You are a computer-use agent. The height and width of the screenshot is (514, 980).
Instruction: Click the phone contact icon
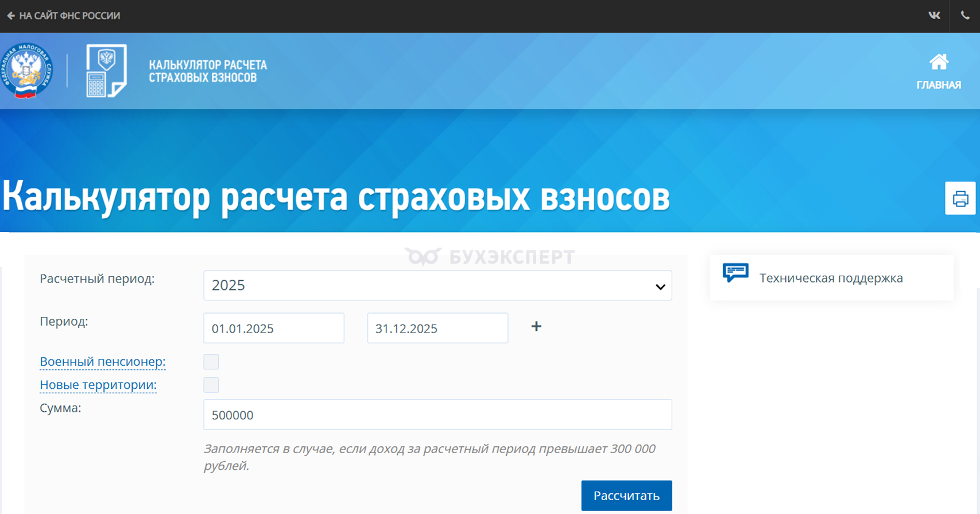point(965,16)
